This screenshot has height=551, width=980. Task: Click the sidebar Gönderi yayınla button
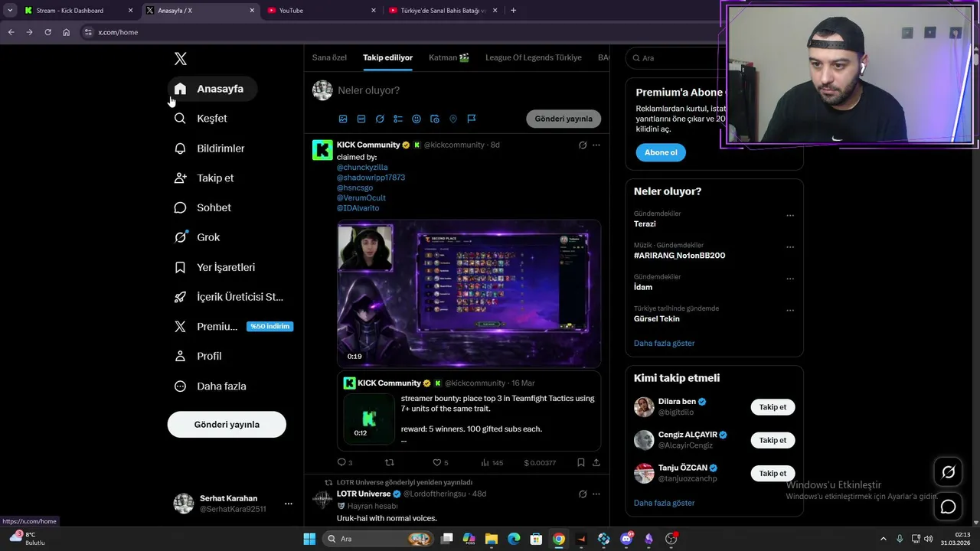tap(227, 425)
